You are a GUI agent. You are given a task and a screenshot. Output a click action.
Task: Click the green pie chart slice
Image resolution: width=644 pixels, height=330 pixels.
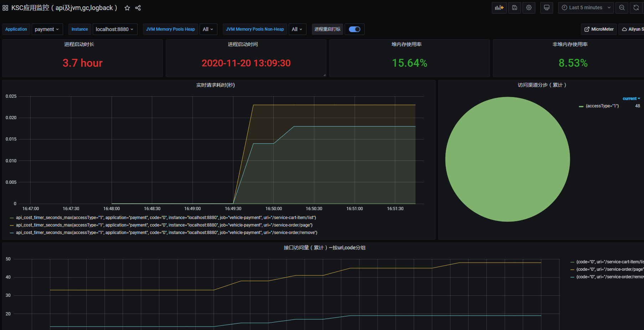(508, 159)
